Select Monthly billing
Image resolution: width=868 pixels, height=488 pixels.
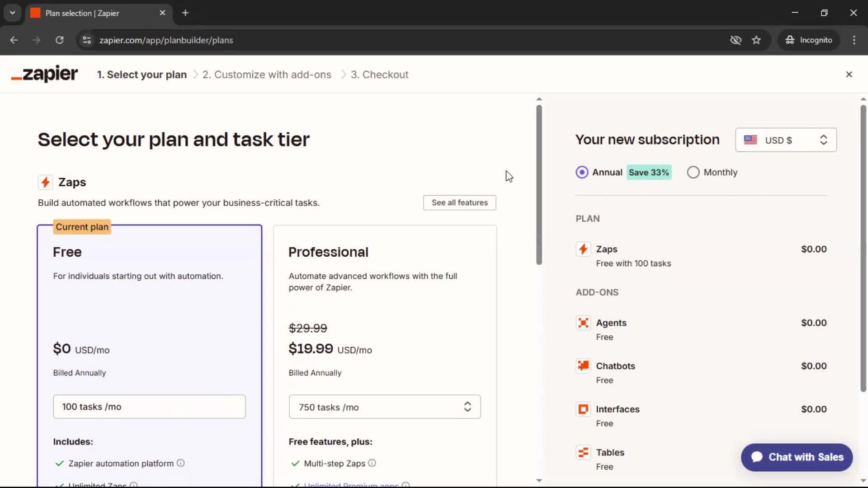[693, 172]
